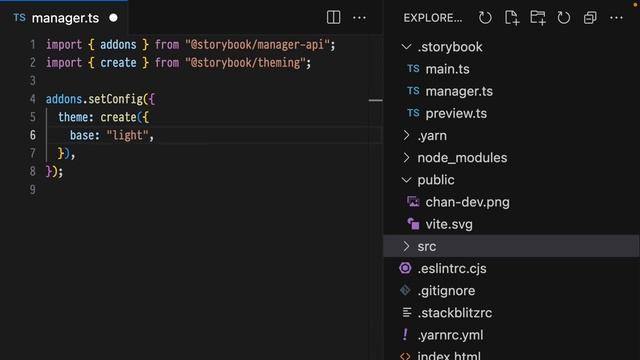
Task: Expand the src folder
Action: tap(406, 246)
